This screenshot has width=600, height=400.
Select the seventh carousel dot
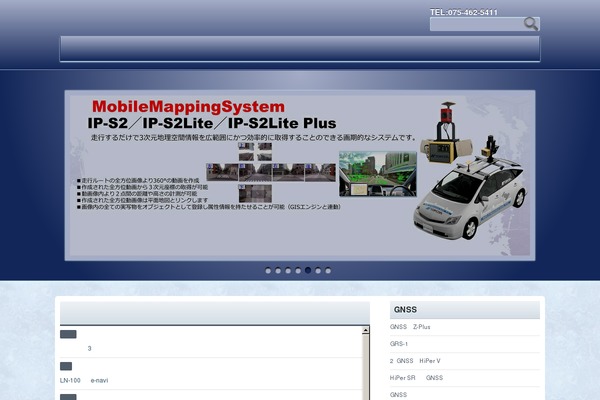[328, 271]
